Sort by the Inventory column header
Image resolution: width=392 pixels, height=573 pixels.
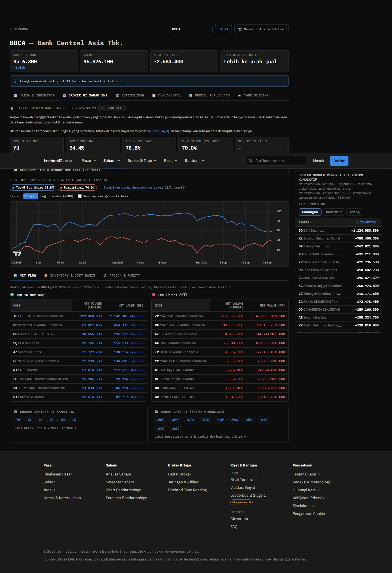tap(369, 222)
